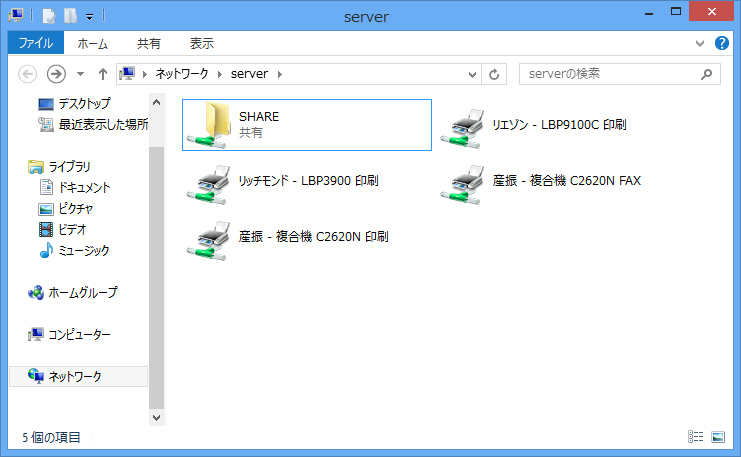Image resolution: width=741 pixels, height=457 pixels.
Task: Open the 表示 ribbon tab
Action: (x=202, y=43)
